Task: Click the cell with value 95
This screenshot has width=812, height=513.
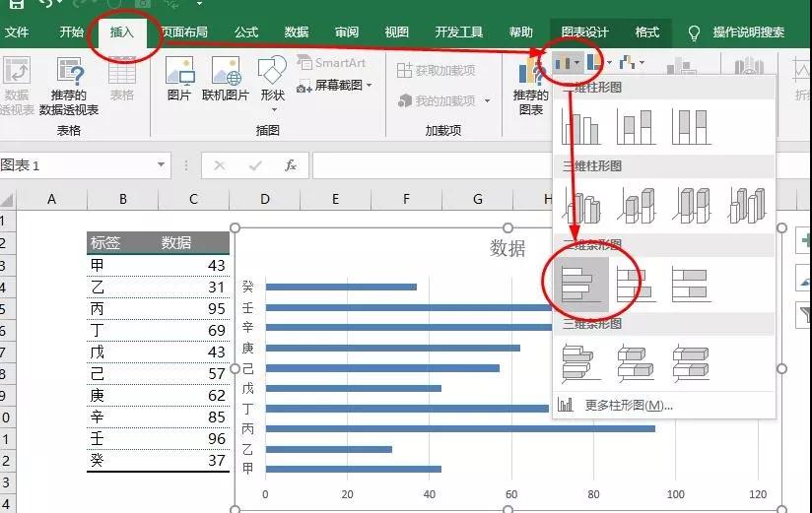Action: pyautogui.click(x=194, y=309)
